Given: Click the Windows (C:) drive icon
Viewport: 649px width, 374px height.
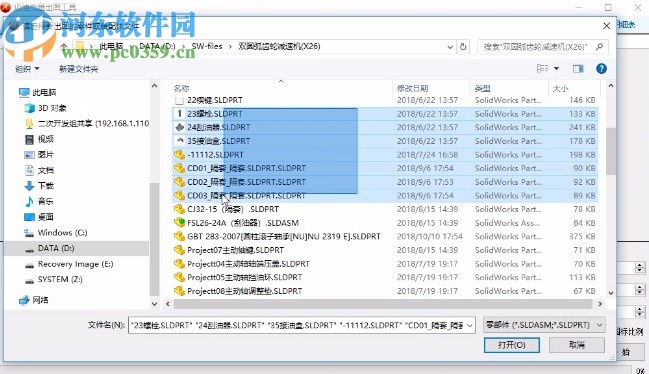Looking at the screenshot, I should pyautogui.click(x=29, y=233).
